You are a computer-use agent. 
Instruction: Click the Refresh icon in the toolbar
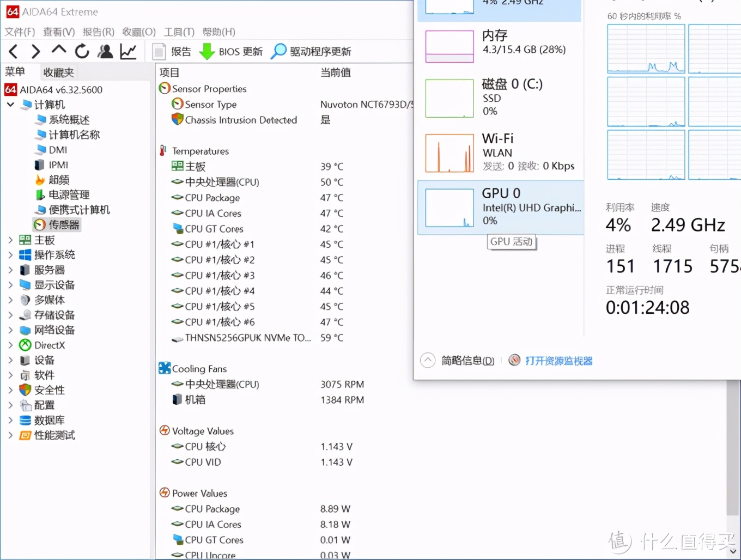click(82, 51)
